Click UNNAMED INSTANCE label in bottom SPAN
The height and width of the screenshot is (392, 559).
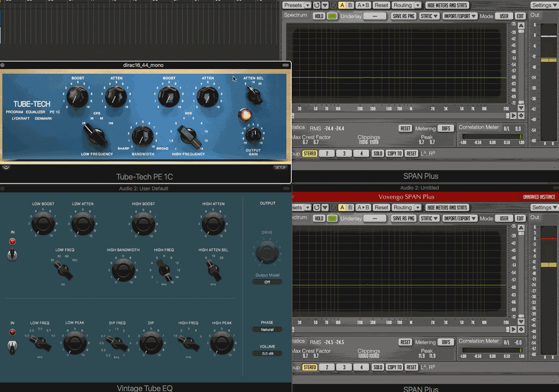539,197
